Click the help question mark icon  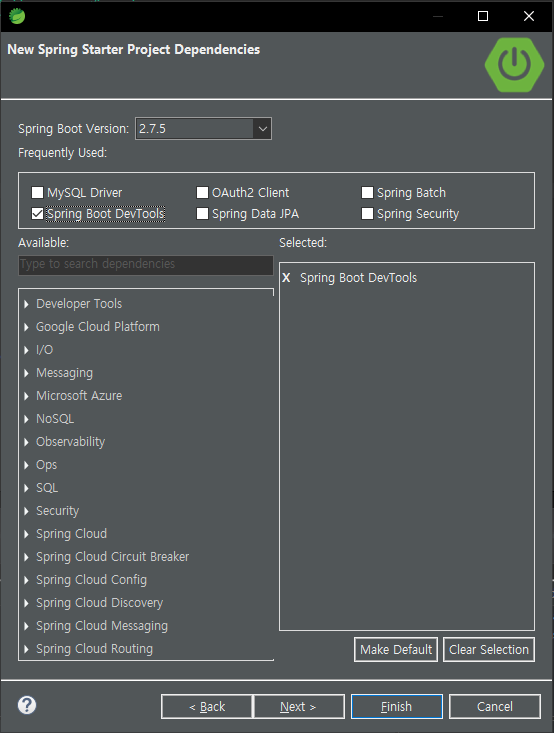pos(27,705)
